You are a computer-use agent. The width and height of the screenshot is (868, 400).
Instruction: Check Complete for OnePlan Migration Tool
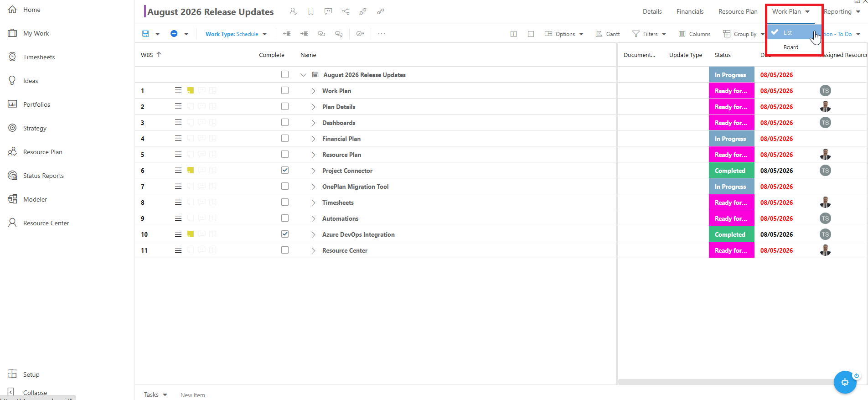coord(285,186)
